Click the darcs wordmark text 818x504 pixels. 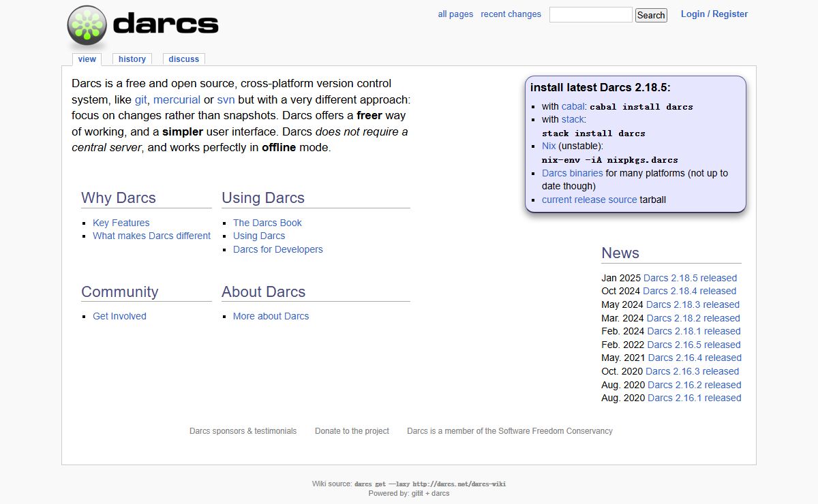(x=166, y=25)
